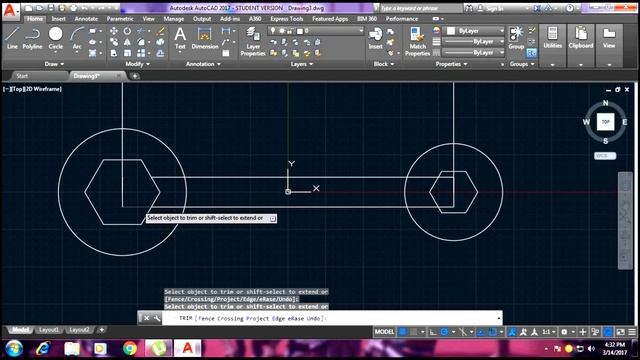Toggle ortho mode in status bar

(433, 332)
